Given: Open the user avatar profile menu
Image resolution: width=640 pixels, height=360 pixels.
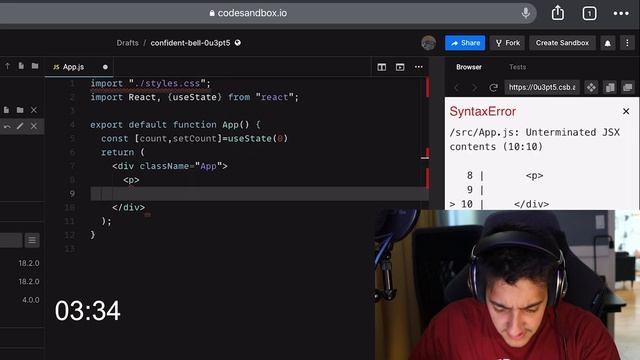Looking at the screenshot, I should (x=428, y=43).
